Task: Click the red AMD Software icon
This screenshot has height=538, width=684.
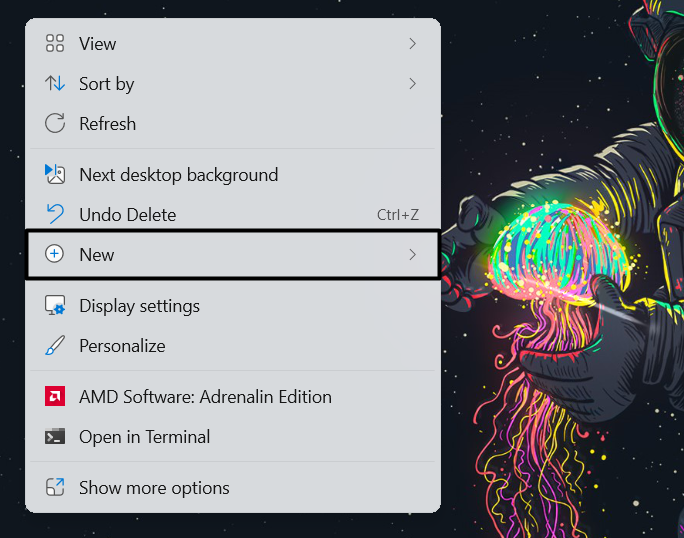Action: [55, 397]
